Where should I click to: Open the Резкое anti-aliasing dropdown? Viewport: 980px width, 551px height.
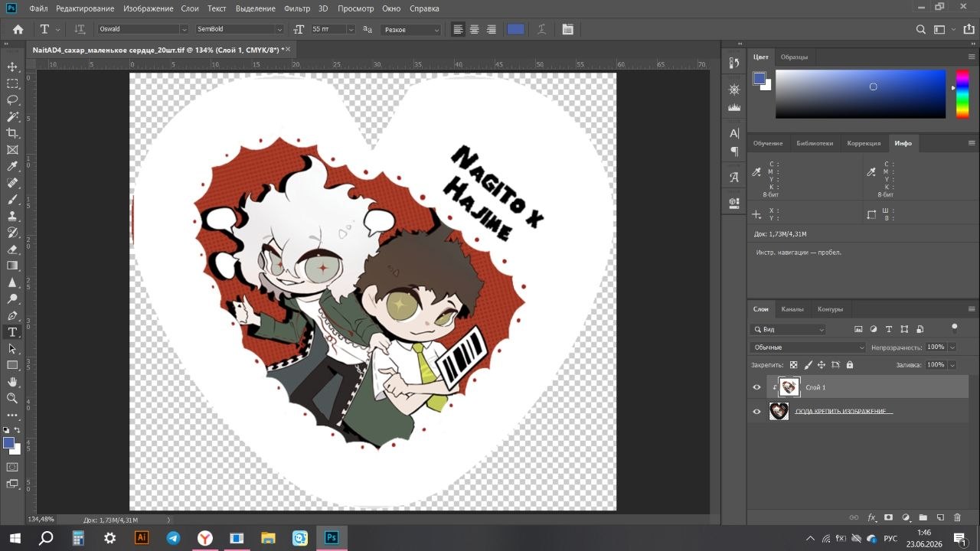tap(411, 29)
